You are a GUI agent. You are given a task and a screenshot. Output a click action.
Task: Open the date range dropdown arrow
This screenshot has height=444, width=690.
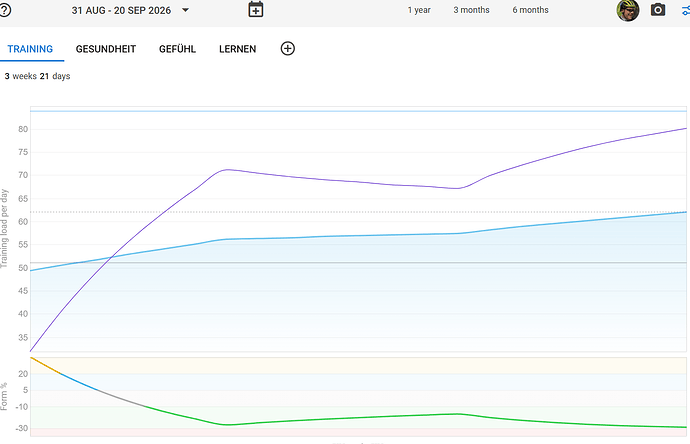tap(185, 10)
